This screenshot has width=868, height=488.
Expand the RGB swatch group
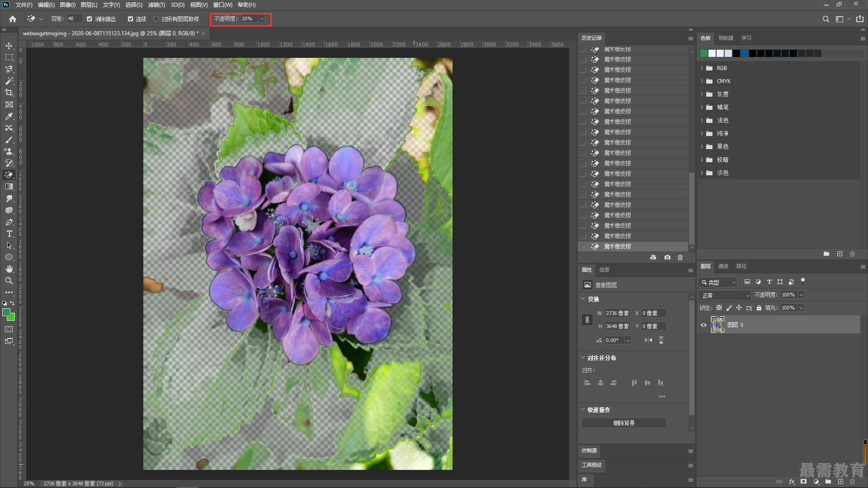coord(702,68)
